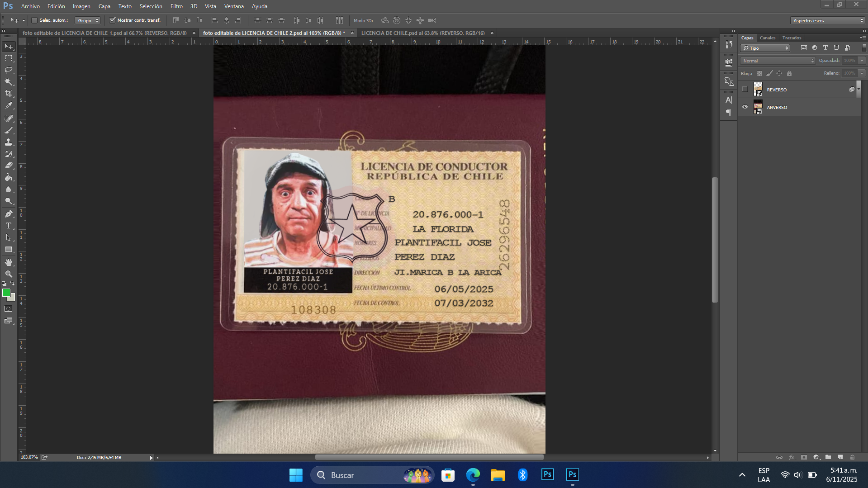
Task: Select the Crop tool
Action: (8, 94)
